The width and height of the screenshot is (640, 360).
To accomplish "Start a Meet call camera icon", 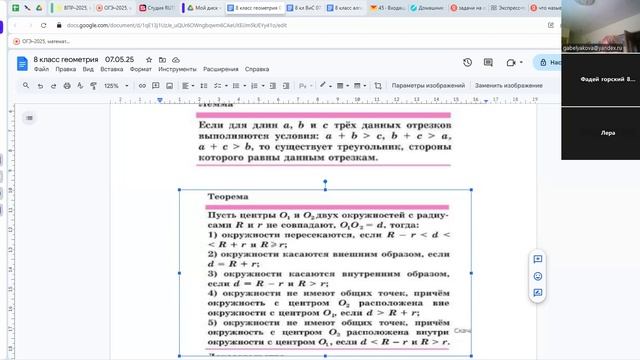I will pyautogui.click(x=511, y=62).
